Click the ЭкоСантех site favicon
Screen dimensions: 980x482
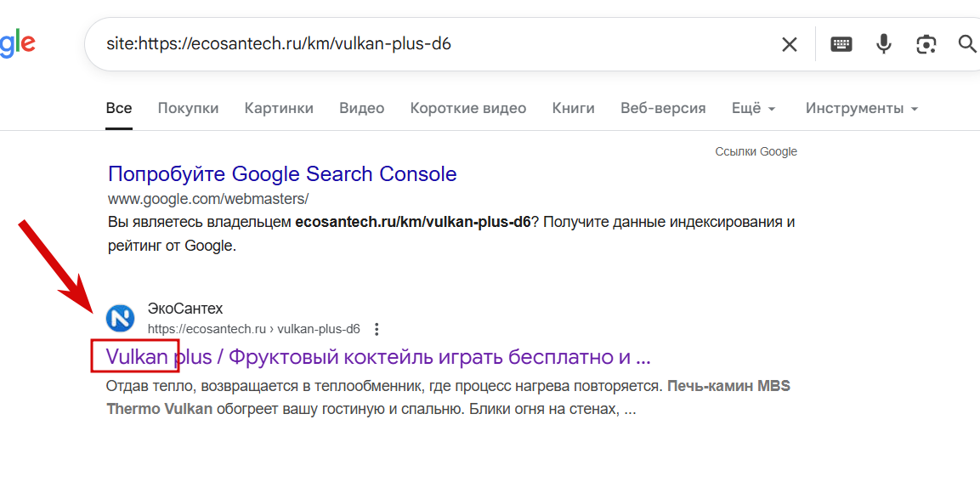click(x=120, y=318)
